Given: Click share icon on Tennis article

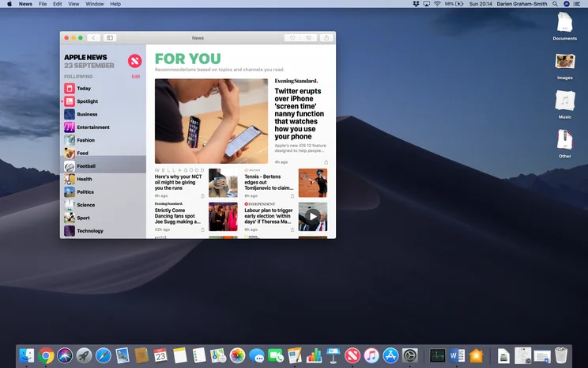Looking at the screenshot, I should (292, 196).
